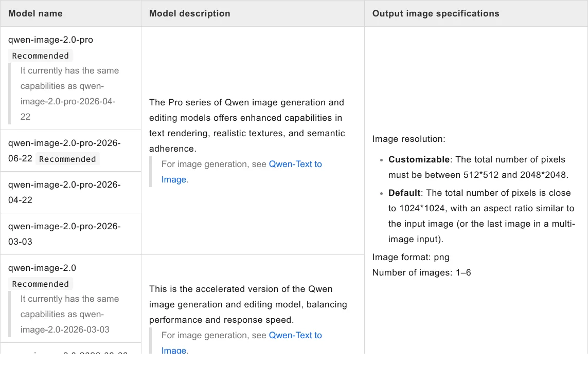This screenshot has height=385, width=588.
Task: Open the Qwen-Text to Image link under the accelerated version description
Action: 241,343
